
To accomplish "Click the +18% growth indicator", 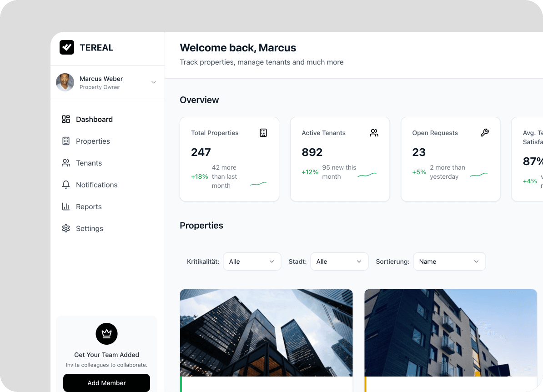I will click(x=200, y=176).
